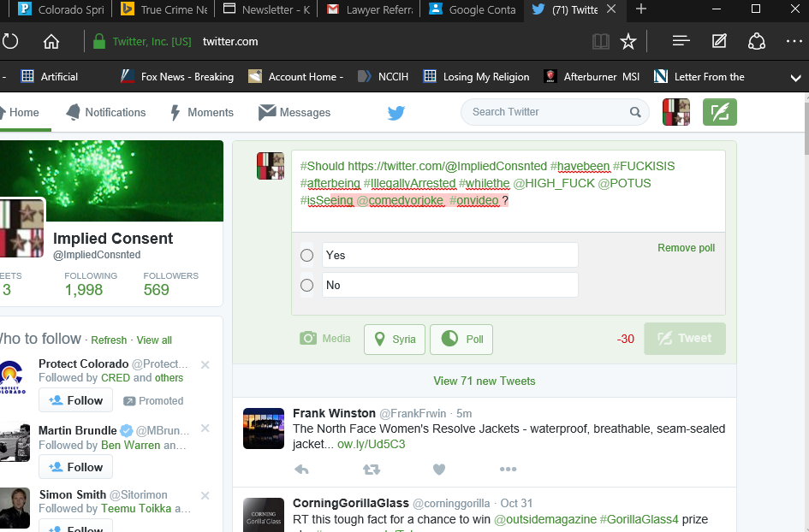Select the Yes poll radio button
Image resolution: width=809 pixels, height=532 pixels.
click(307, 255)
